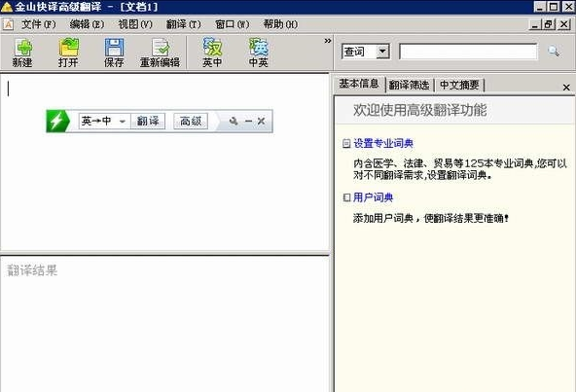Open a file with 打开 icon

pyautogui.click(x=68, y=48)
